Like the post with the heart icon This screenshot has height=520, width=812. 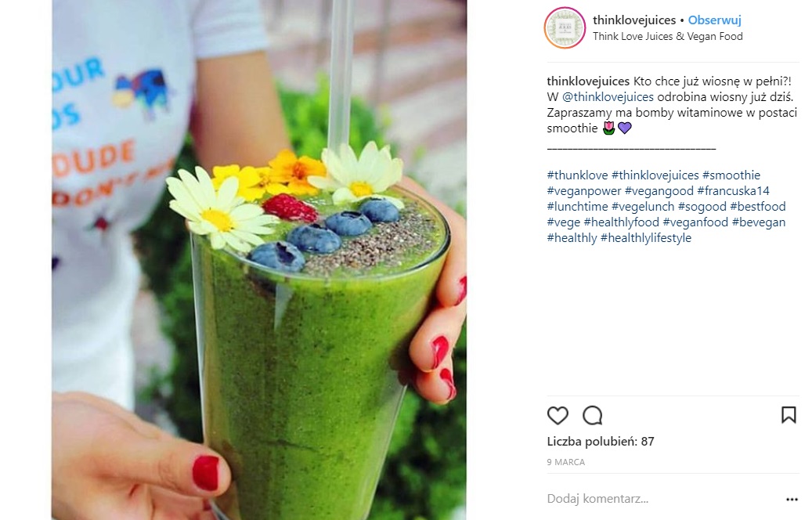(558, 415)
